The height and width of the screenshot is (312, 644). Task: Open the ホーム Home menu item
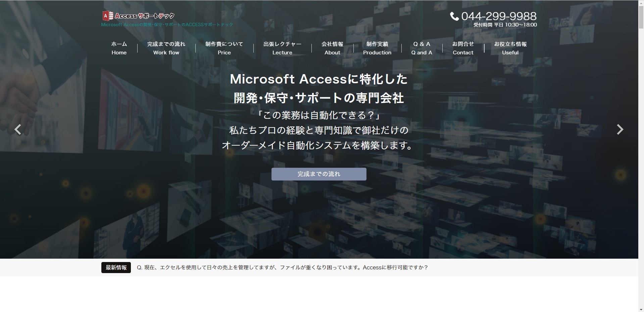(x=119, y=48)
